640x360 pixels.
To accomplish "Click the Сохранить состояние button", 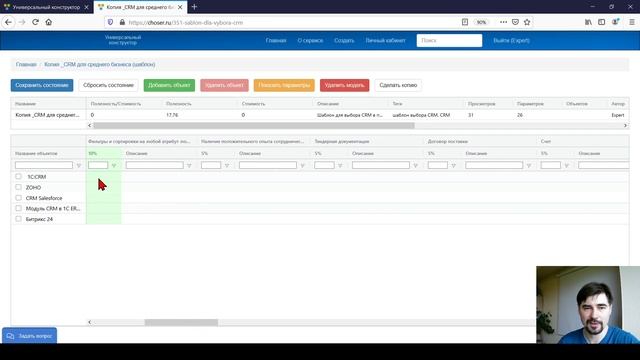I will click(42, 85).
